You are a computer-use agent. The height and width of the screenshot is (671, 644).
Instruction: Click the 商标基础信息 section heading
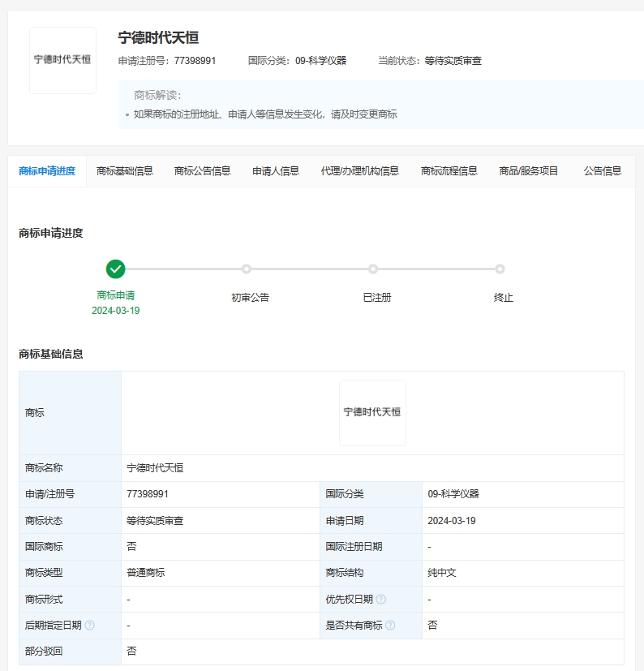(51, 355)
